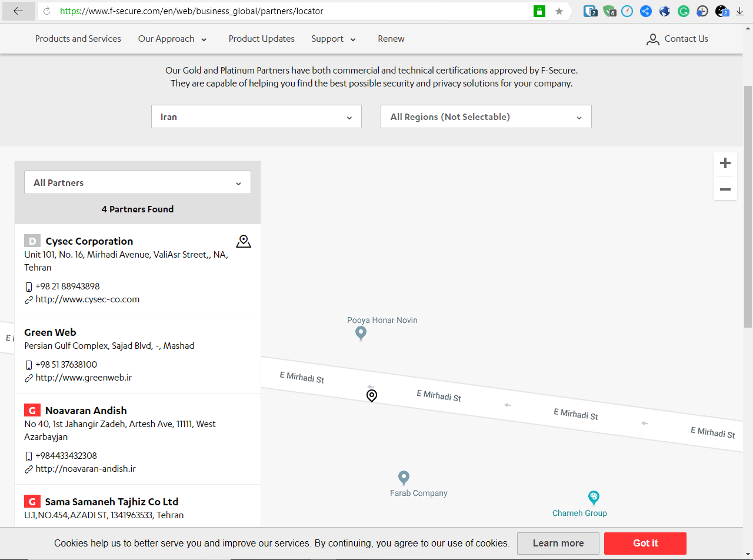Screen dimensions: 753x560
Task: Go back using the browser back arrow
Action: coord(18,11)
